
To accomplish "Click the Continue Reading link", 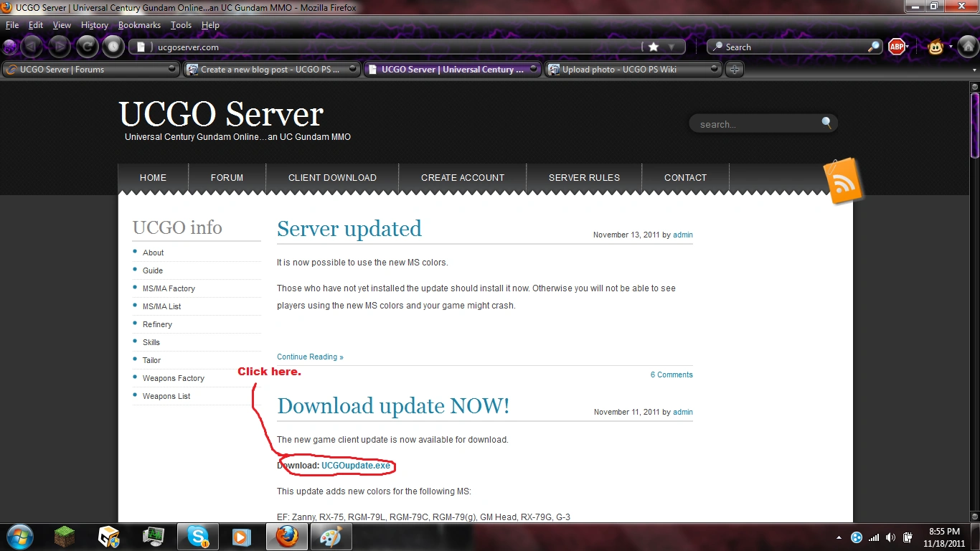I will tap(310, 357).
